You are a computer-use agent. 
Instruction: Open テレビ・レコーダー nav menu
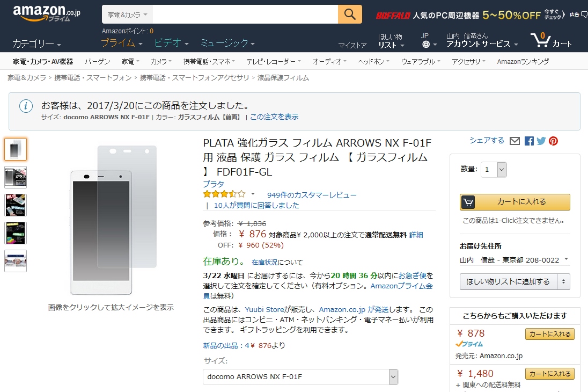point(274,62)
